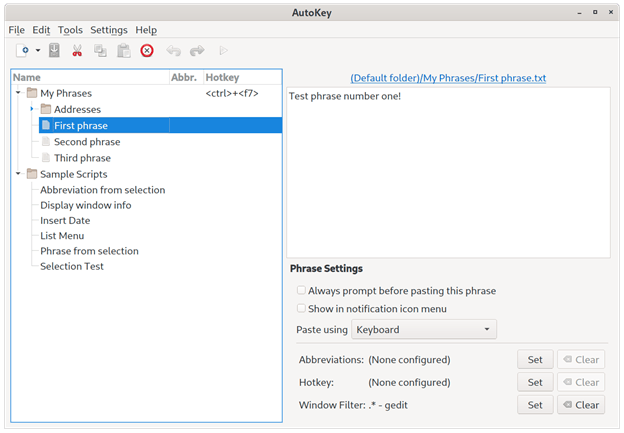Enable Always prompt before pasting checkbox
This screenshot has width=624, height=433.
[x=302, y=291]
